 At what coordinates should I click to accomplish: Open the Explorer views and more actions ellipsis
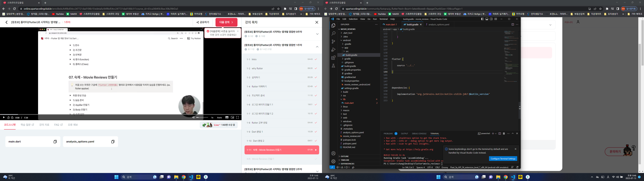point(376,24)
